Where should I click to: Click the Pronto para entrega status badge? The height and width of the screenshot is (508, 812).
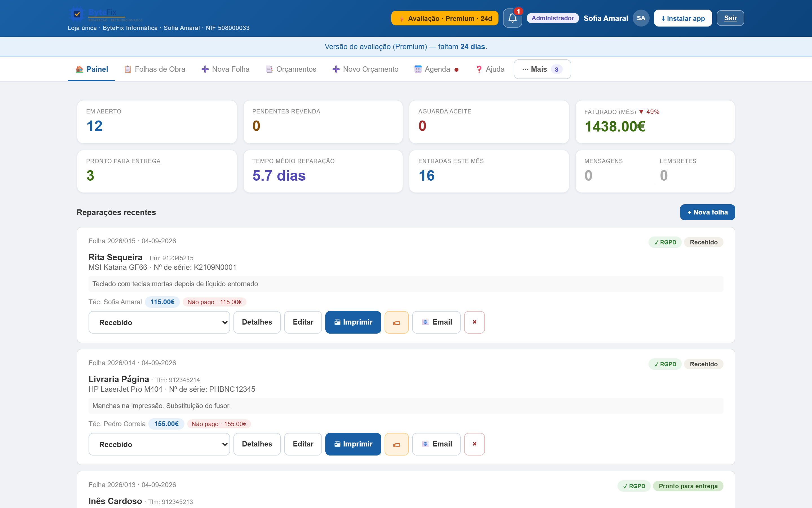click(x=688, y=486)
